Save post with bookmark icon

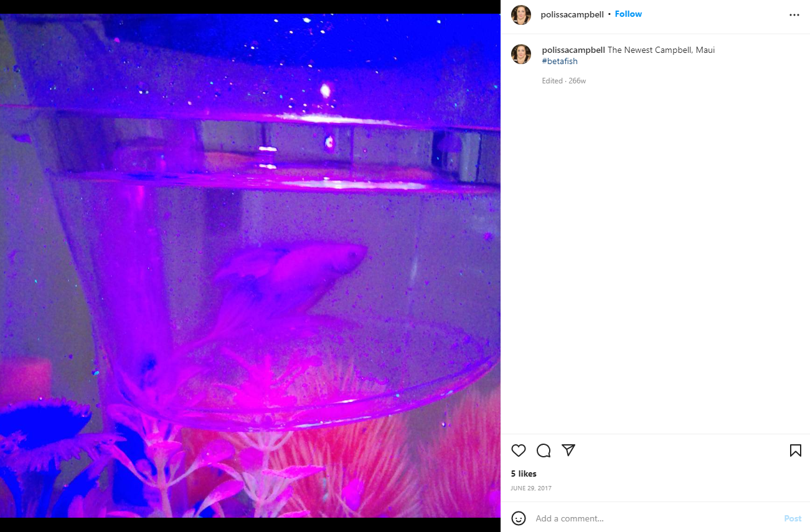(795, 450)
